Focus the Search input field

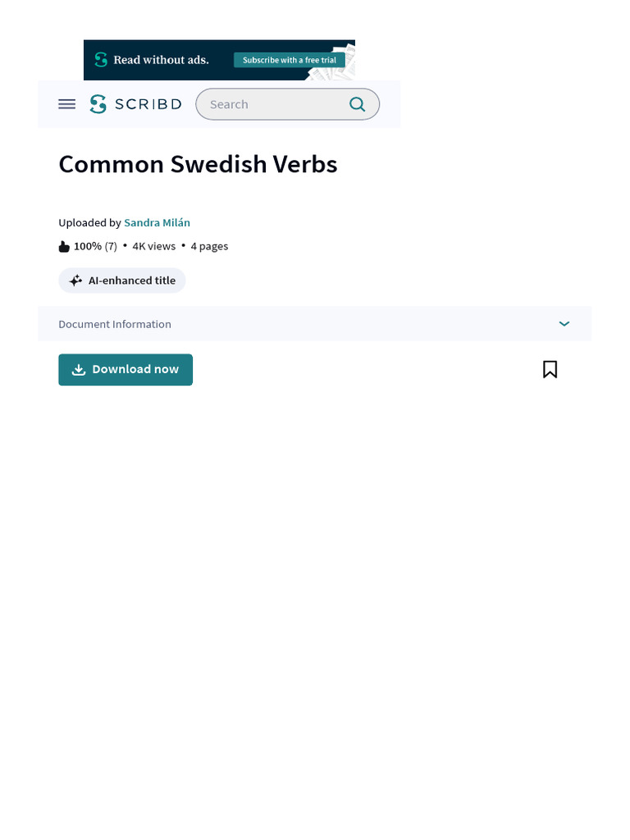pos(271,104)
